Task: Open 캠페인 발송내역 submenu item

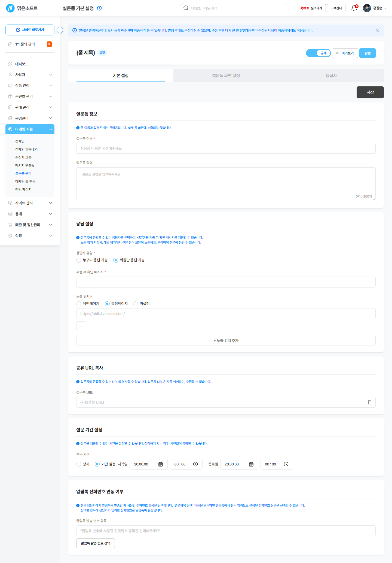Action: coord(26,149)
